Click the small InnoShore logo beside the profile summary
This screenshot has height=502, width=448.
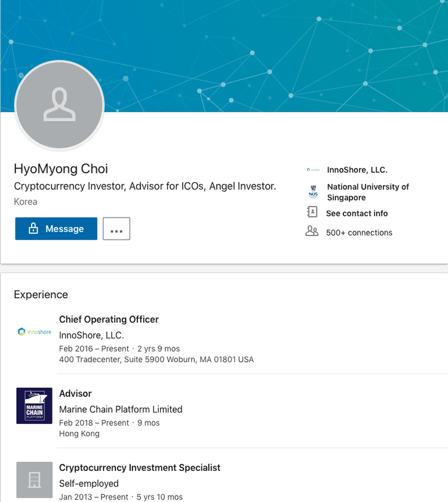pyautogui.click(x=313, y=170)
